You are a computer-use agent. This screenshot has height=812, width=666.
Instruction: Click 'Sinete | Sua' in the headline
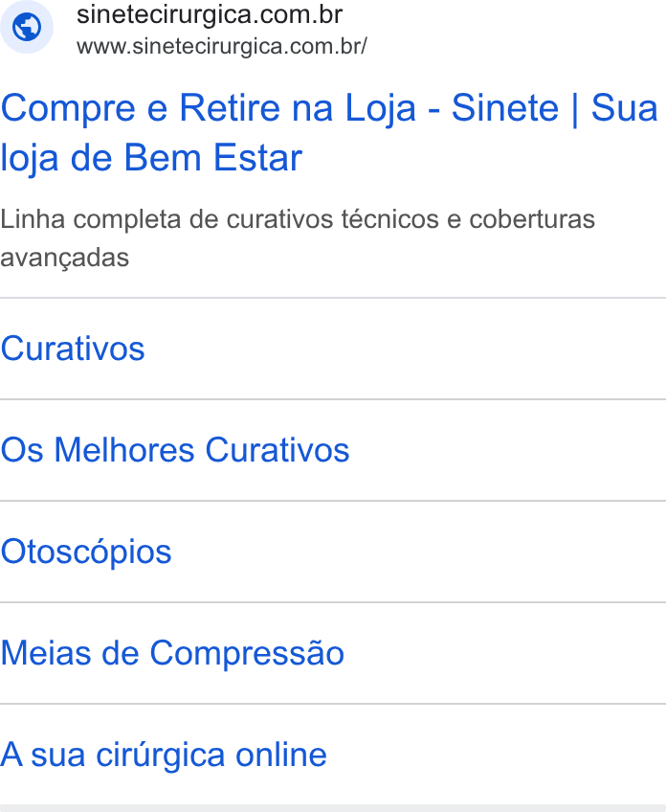point(555,107)
